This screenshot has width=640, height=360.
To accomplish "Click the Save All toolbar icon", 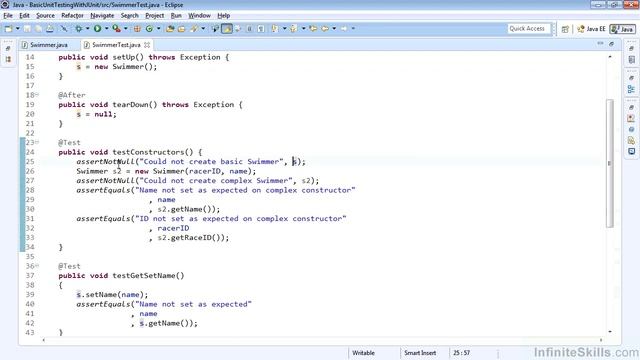I will point(38,29).
